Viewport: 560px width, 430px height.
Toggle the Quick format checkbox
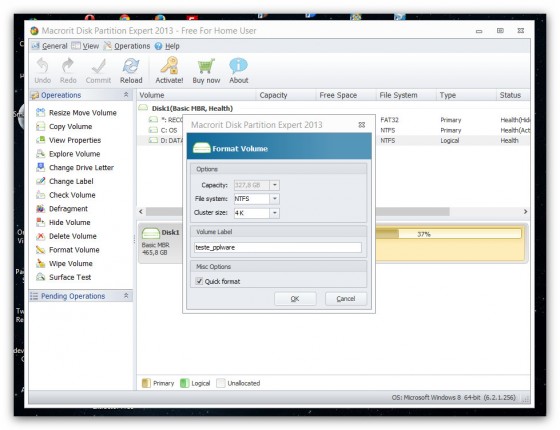click(199, 281)
